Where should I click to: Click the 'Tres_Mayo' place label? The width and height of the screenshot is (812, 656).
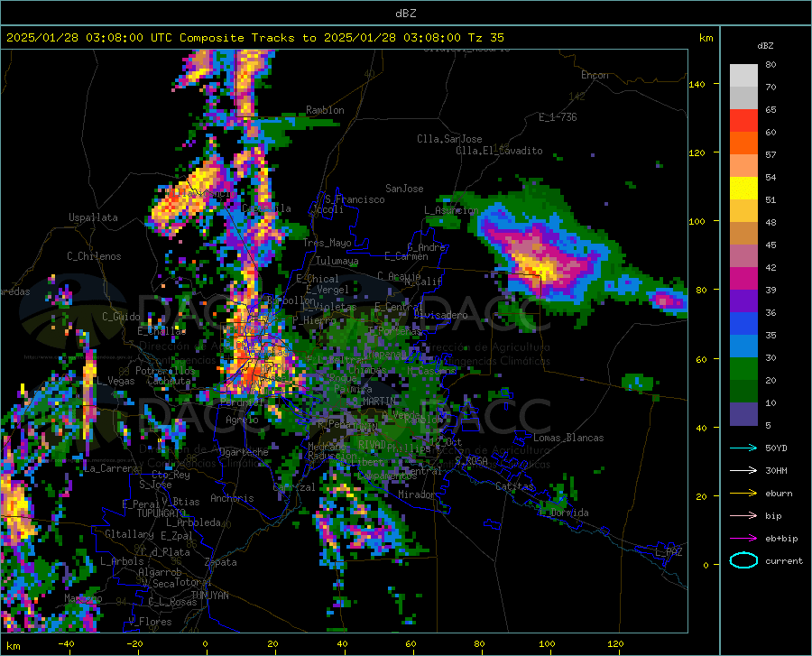point(327,243)
